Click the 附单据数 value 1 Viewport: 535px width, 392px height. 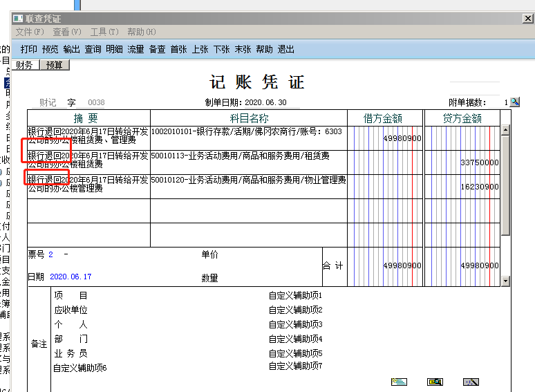pos(506,102)
